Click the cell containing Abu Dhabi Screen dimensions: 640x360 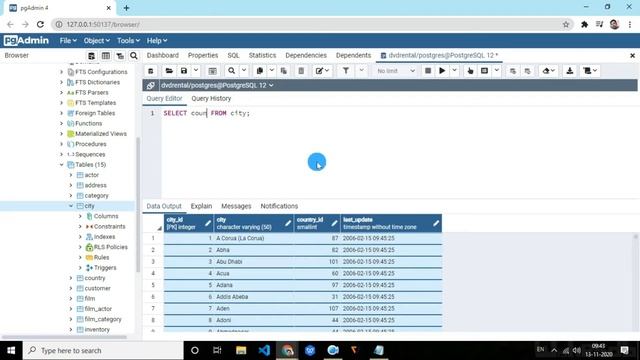coord(253,262)
